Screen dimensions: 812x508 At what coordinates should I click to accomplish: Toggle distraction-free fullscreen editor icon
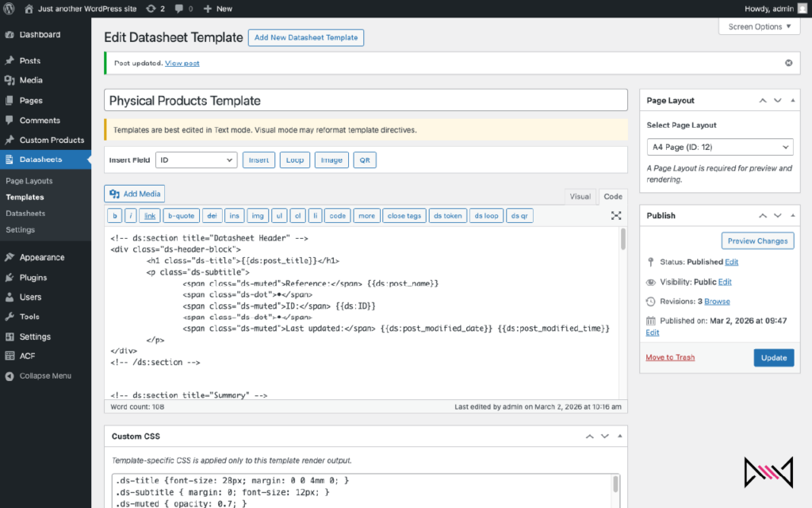coord(616,216)
